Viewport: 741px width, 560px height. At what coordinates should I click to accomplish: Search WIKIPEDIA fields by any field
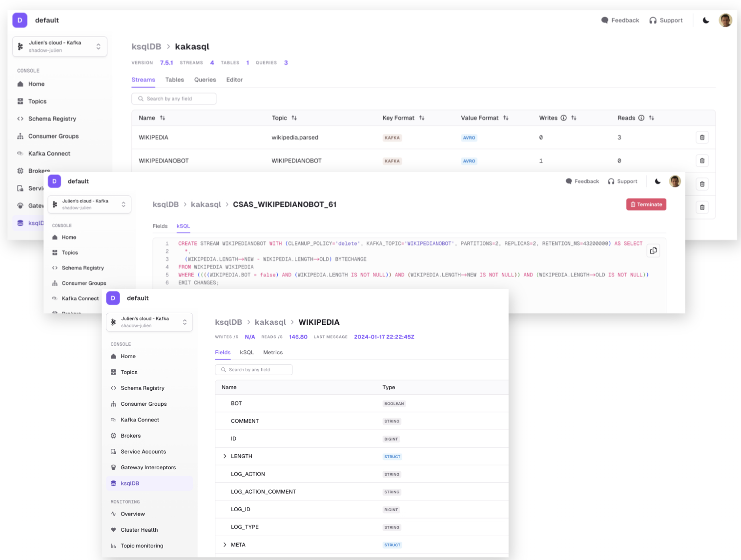pos(254,370)
